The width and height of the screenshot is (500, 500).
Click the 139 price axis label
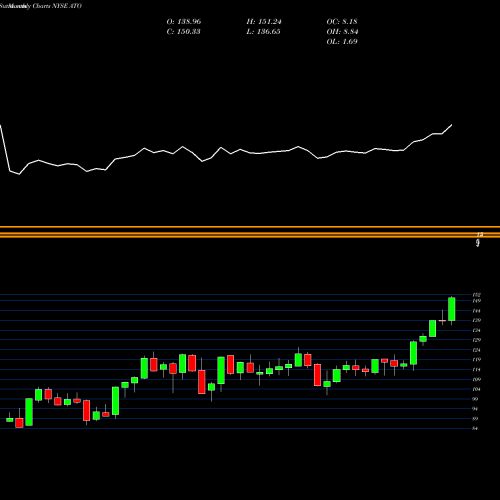click(477, 320)
